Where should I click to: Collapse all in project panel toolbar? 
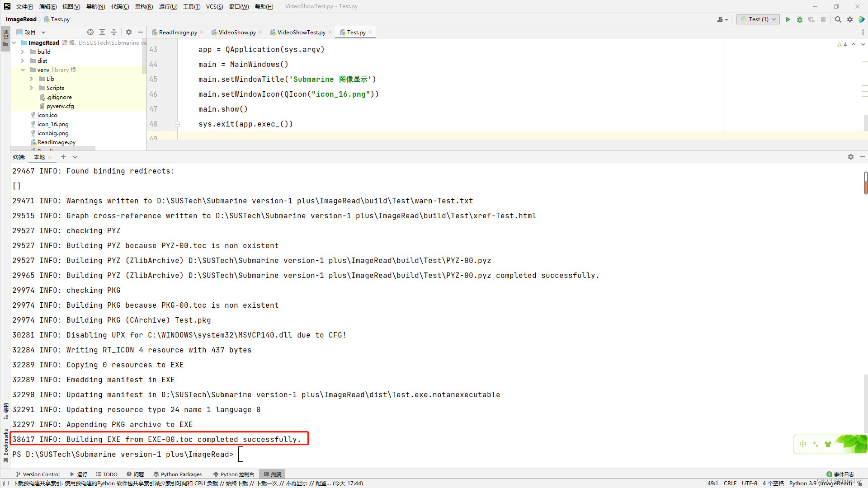(114, 32)
